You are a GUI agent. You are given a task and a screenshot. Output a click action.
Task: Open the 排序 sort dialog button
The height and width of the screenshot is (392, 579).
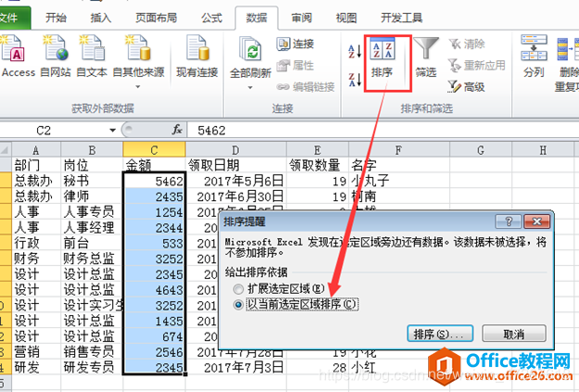(x=383, y=59)
